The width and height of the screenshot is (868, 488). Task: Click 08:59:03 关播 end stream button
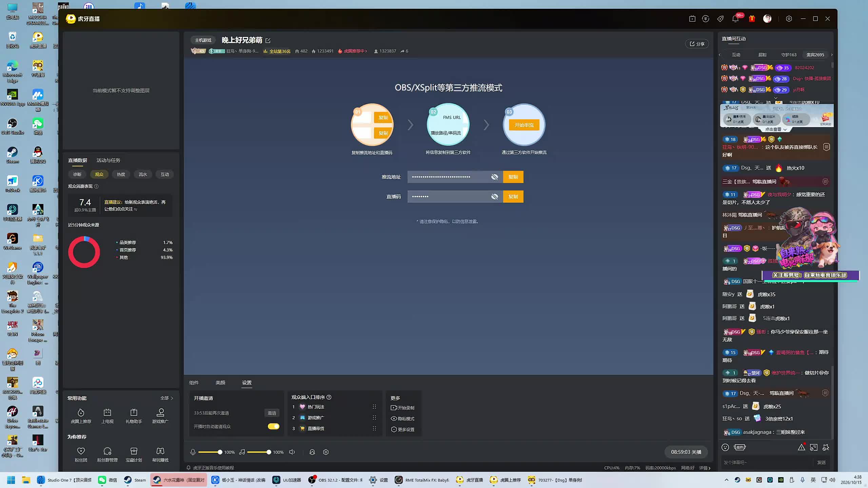[686, 452]
